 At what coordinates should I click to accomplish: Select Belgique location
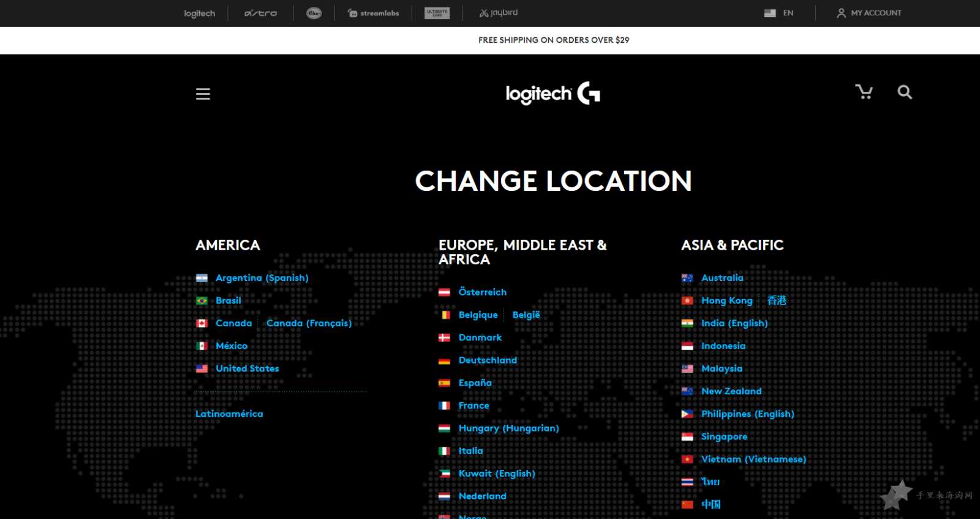tap(478, 315)
